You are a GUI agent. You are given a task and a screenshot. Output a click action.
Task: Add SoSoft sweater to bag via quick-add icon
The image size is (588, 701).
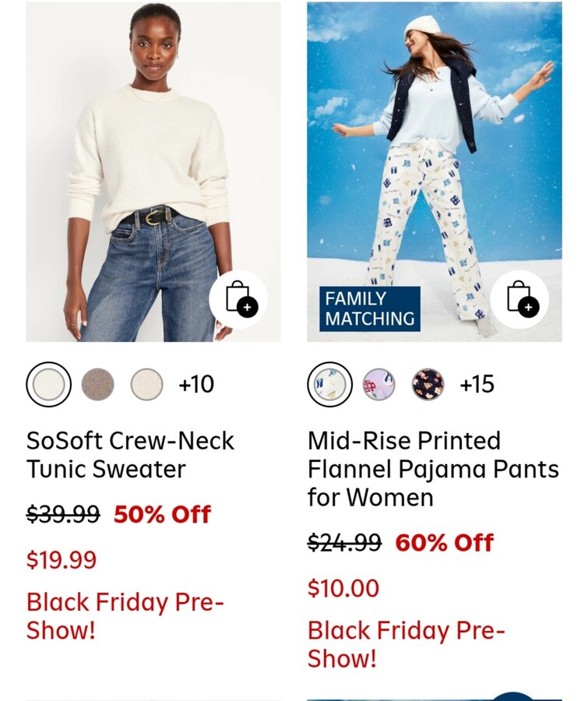pos(238,299)
